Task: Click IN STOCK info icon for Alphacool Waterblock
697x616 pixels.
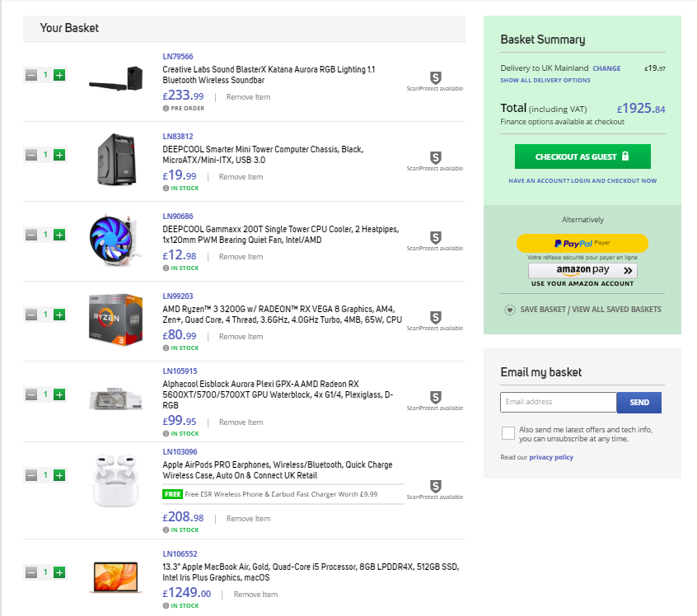Action: (166, 434)
